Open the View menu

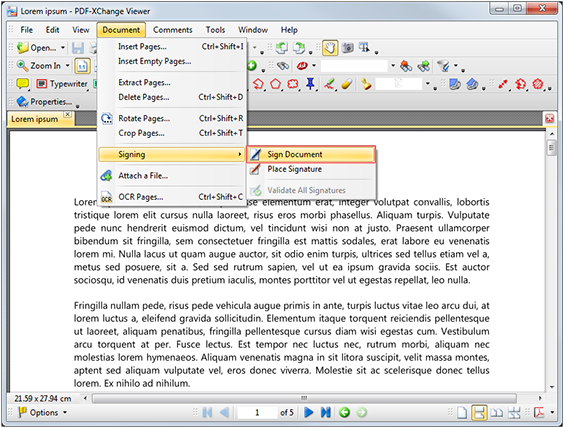[x=81, y=30]
